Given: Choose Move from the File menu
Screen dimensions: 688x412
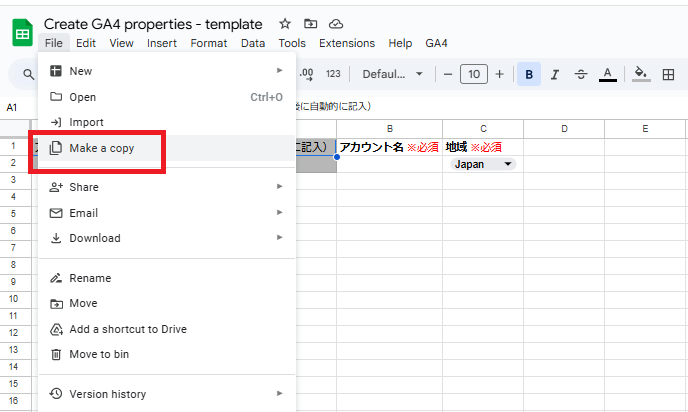Looking at the screenshot, I should [167, 303].
